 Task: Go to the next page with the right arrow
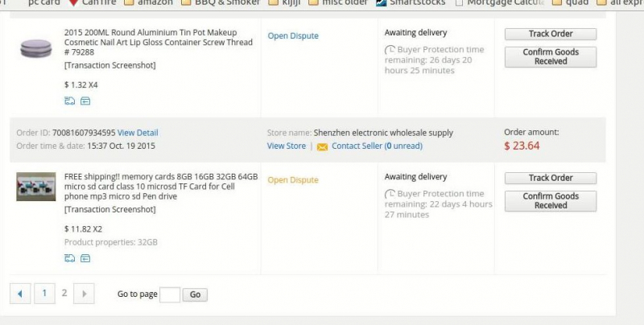(x=85, y=294)
